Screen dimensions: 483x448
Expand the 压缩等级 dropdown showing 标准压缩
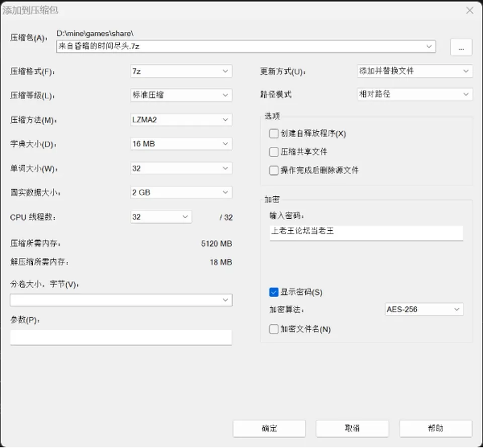click(x=181, y=95)
